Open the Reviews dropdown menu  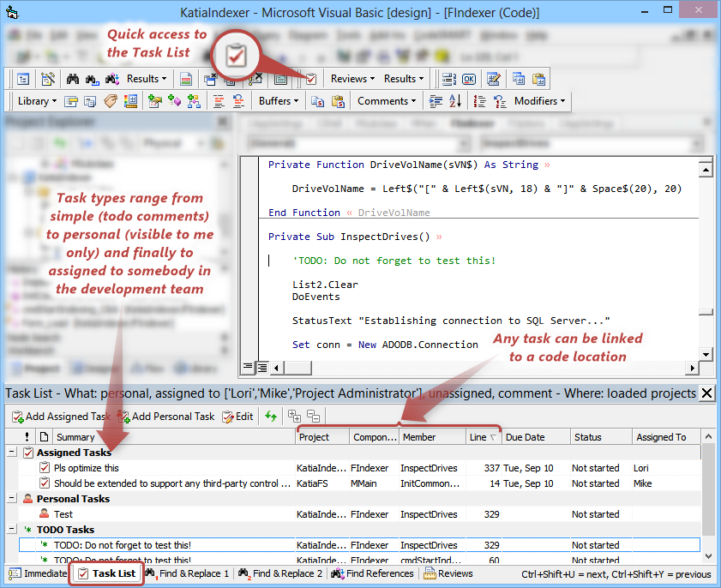[x=352, y=79]
